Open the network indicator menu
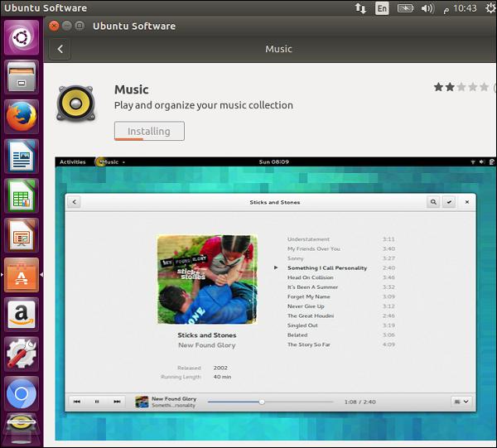Viewport: 497px width, 448px height. [x=360, y=7]
